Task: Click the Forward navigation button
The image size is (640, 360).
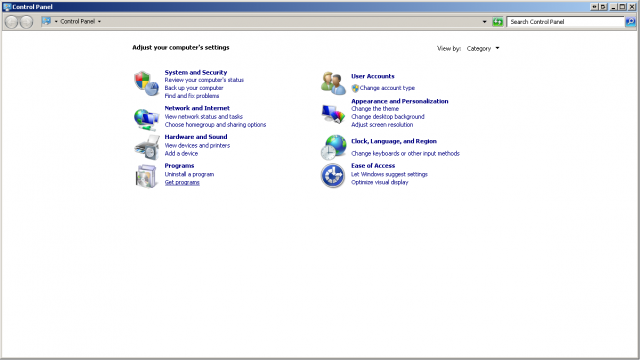Action: [26, 22]
